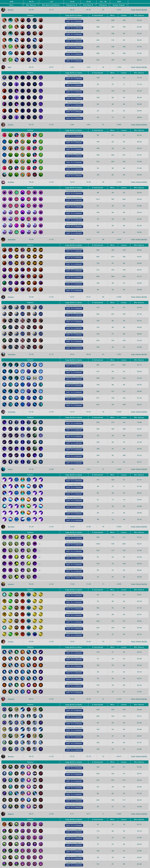Click Lunara's hero portrait icon
This screenshot has width=150, height=868.
(x=3, y=584)
